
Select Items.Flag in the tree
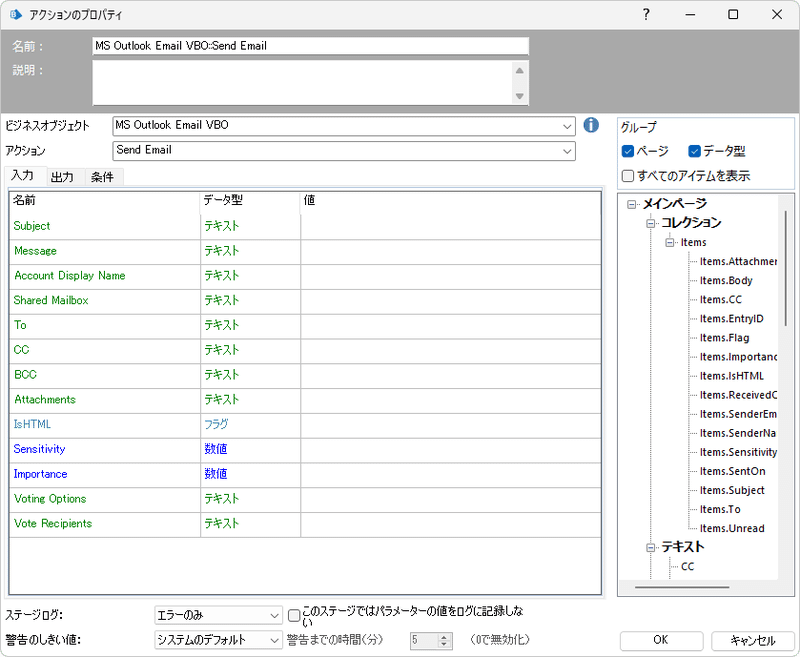724,338
